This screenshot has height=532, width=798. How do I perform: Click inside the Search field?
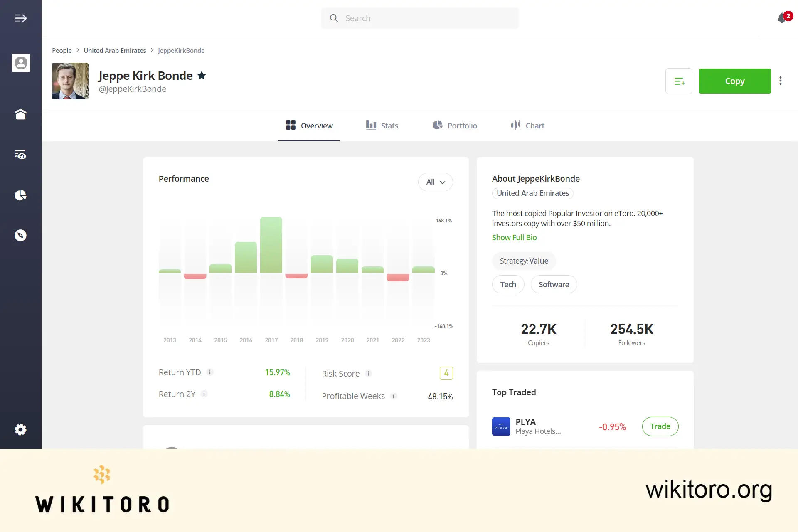pyautogui.click(x=420, y=18)
